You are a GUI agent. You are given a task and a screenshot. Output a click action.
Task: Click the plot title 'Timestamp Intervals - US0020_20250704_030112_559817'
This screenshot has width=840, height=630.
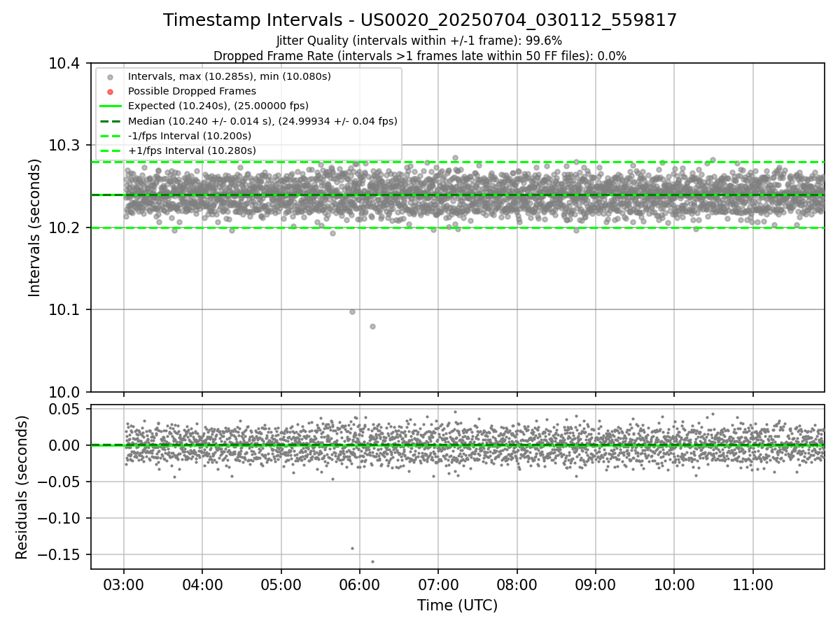click(x=420, y=20)
